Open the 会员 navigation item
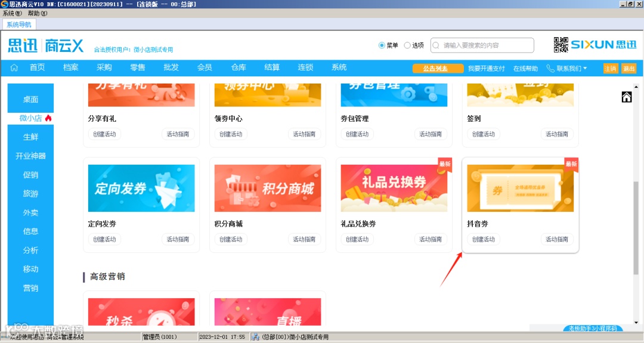Image resolution: width=644 pixels, height=343 pixels. coord(205,67)
